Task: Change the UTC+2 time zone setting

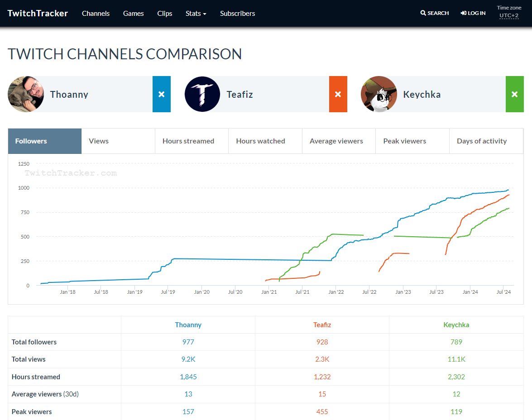Action: [509, 15]
